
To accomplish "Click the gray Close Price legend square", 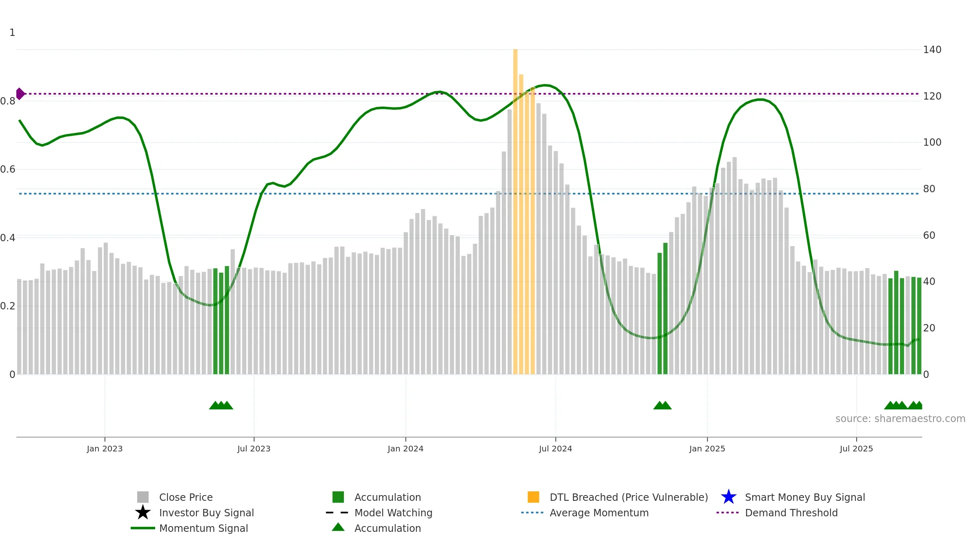I will pyautogui.click(x=143, y=497).
